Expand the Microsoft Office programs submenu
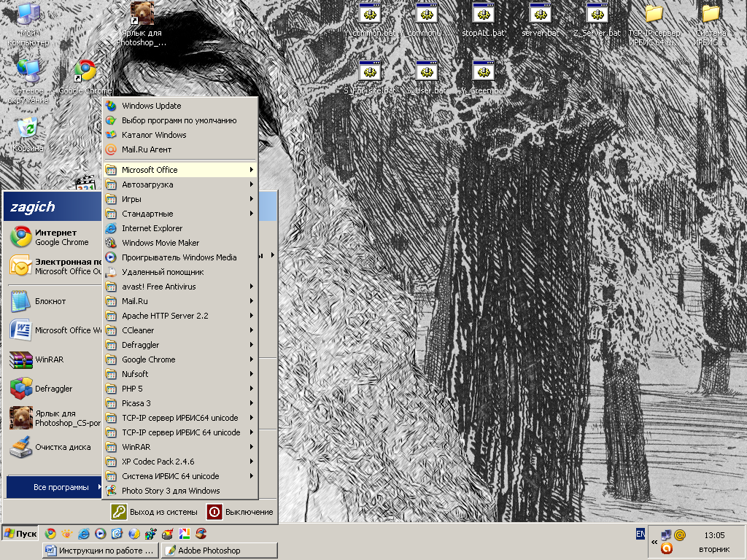The width and height of the screenshot is (747, 560). click(x=180, y=170)
